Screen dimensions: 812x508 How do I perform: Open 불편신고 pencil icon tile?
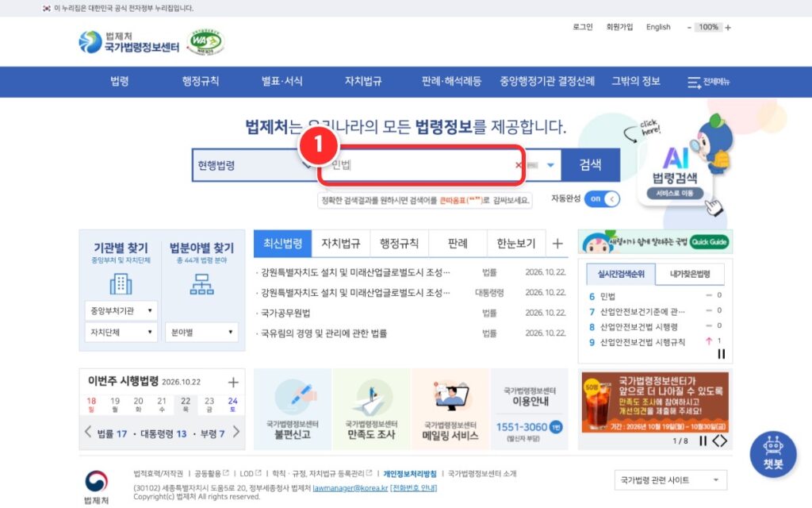293,409
